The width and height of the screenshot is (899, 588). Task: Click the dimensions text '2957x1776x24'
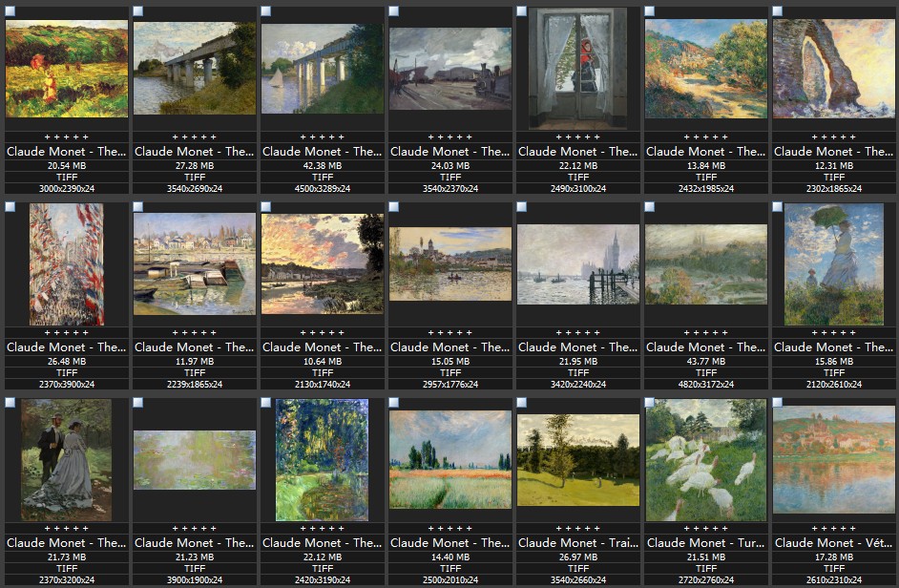tap(450, 384)
